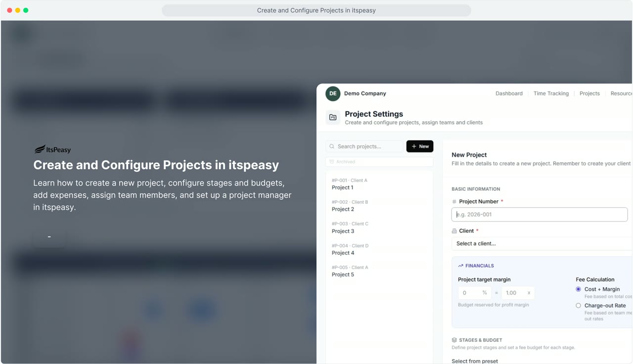Click the hash icon beside Project Number
633x364 pixels.
click(454, 202)
